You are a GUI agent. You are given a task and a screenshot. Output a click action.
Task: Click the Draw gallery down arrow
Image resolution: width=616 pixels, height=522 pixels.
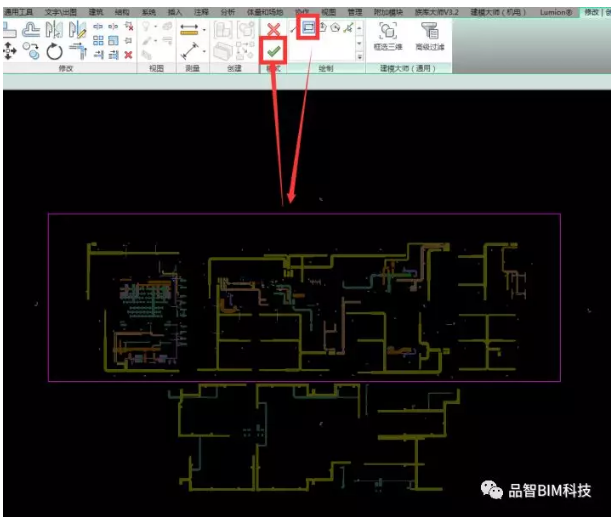point(359,43)
